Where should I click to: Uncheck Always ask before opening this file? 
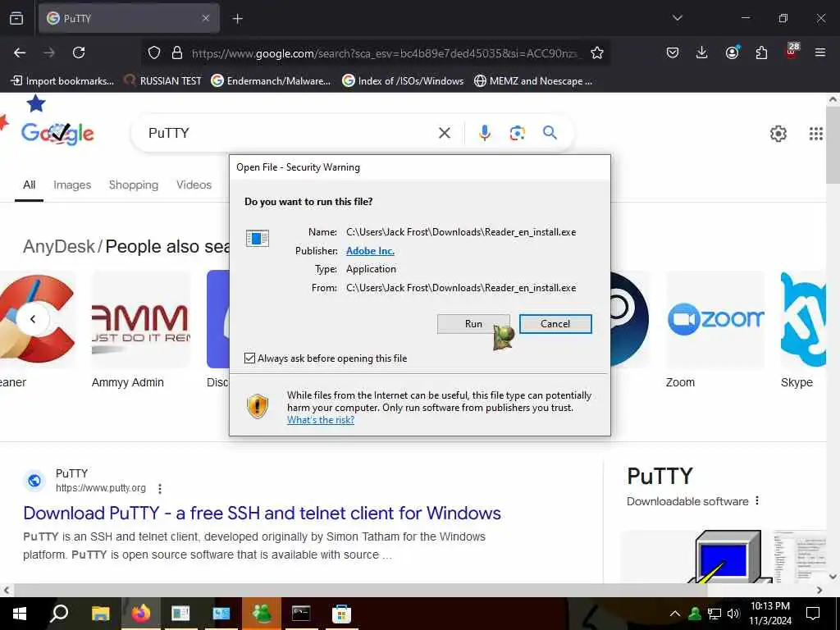coord(249,358)
